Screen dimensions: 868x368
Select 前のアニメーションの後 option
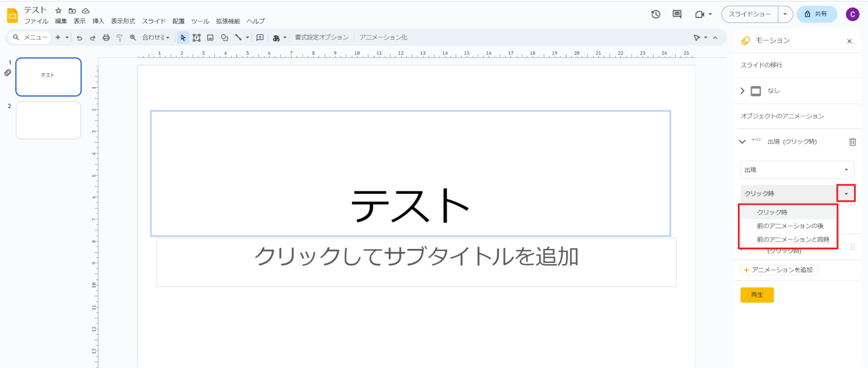(790, 226)
